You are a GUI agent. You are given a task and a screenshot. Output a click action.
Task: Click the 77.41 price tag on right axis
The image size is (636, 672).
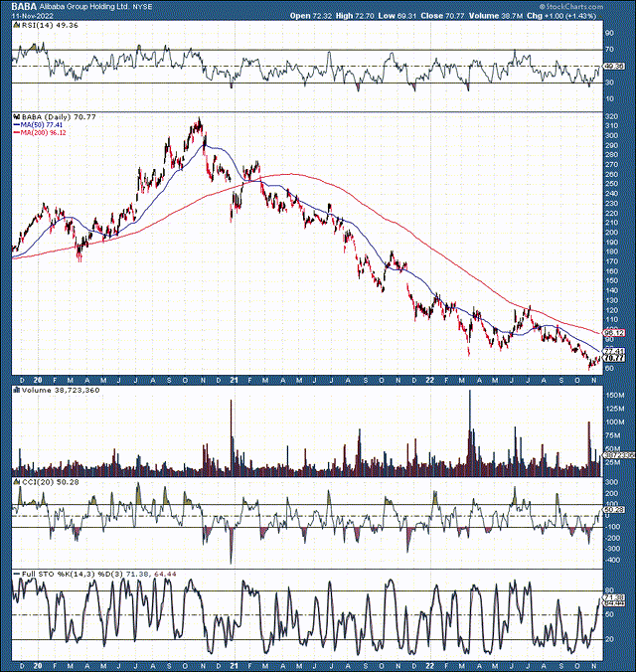pos(614,351)
